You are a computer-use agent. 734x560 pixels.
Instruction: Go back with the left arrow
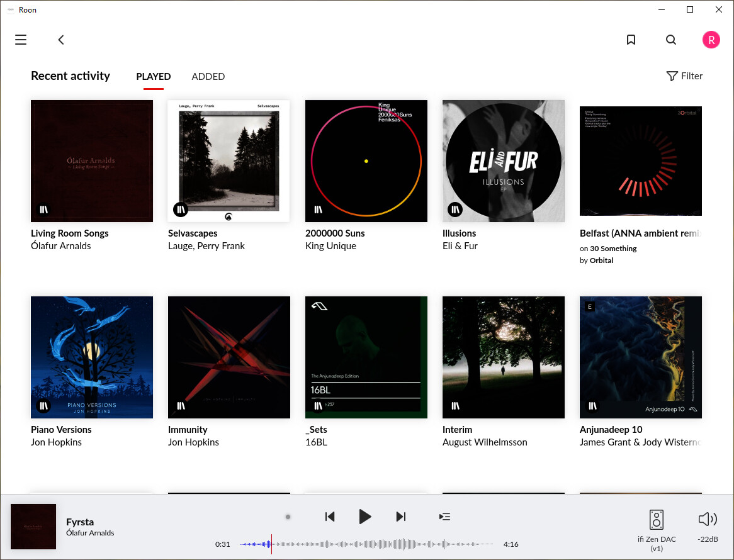coord(61,40)
